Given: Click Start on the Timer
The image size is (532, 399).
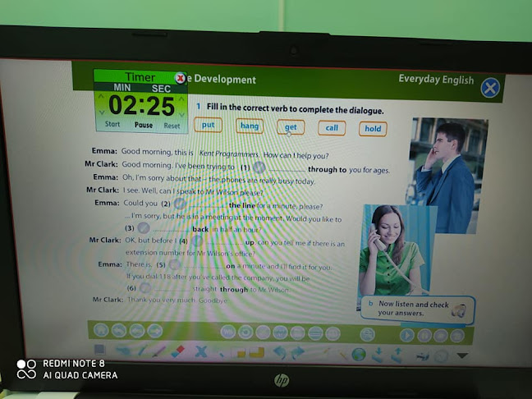Looking at the screenshot, I should (112, 124).
